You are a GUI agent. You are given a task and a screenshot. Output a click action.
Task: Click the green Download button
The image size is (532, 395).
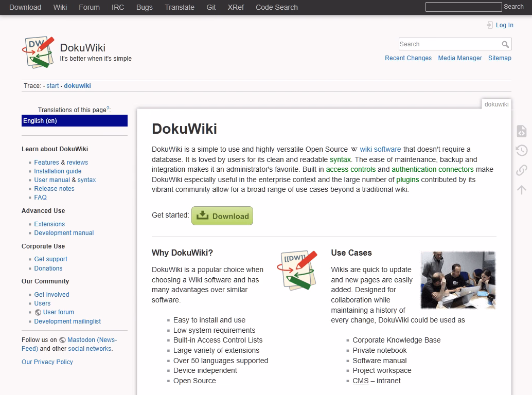pos(222,216)
